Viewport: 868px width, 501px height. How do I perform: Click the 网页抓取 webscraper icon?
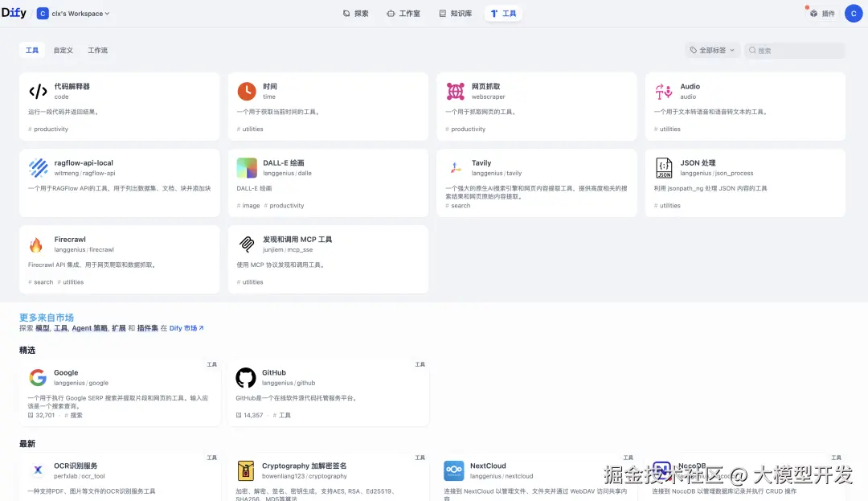tap(454, 90)
